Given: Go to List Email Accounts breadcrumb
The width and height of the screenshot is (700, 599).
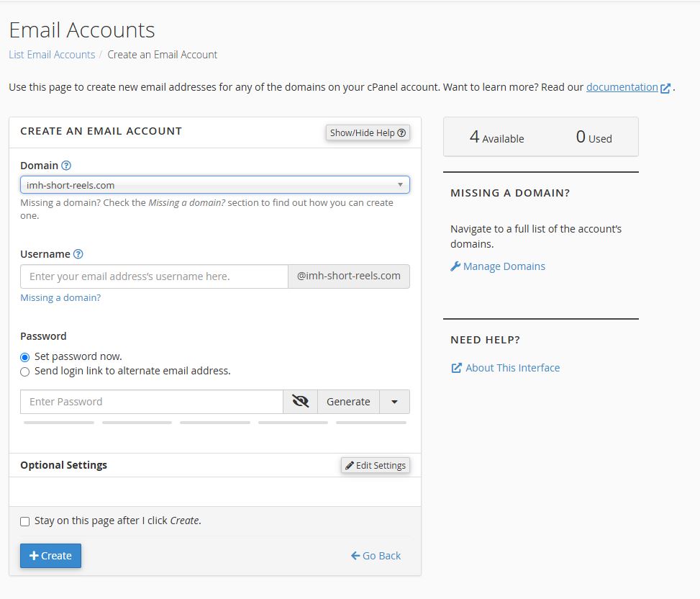Looking at the screenshot, I should [52, 55].
